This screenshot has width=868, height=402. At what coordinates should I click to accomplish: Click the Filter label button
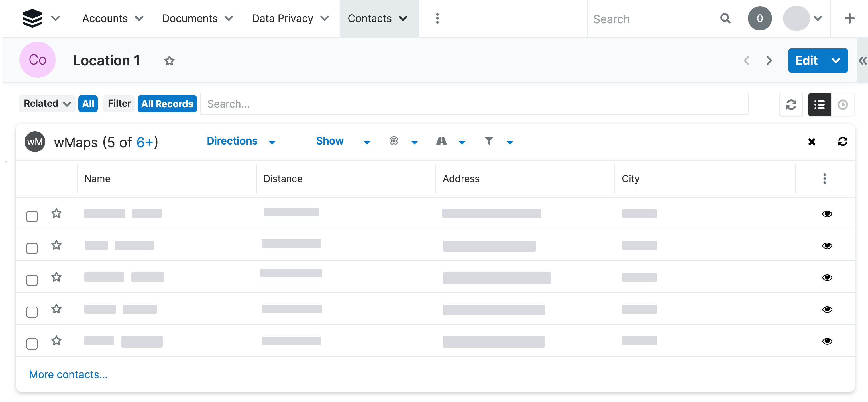tap(119, 104)
